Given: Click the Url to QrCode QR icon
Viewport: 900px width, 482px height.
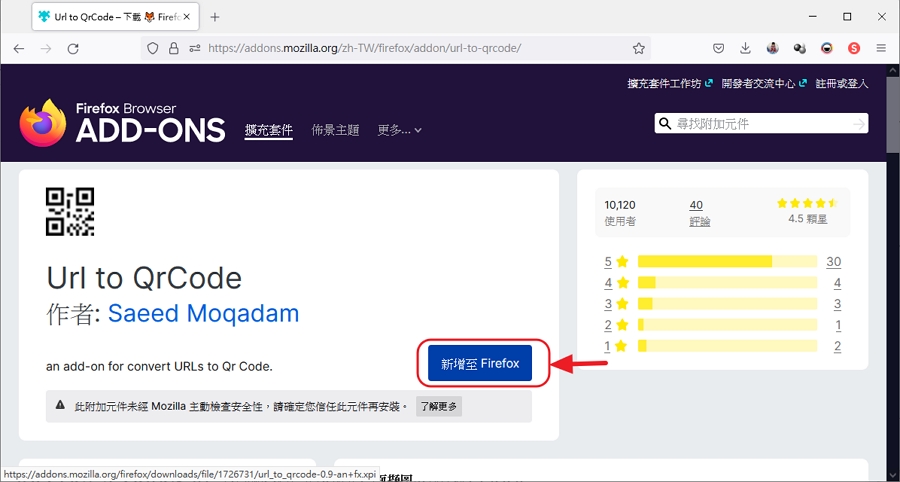Looking at the screenshot, I should [x=70, y=212].
